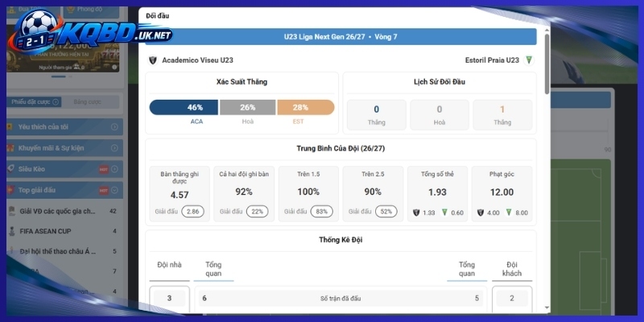
Task: Click the home team matches value 3
Action: [169, 298]
